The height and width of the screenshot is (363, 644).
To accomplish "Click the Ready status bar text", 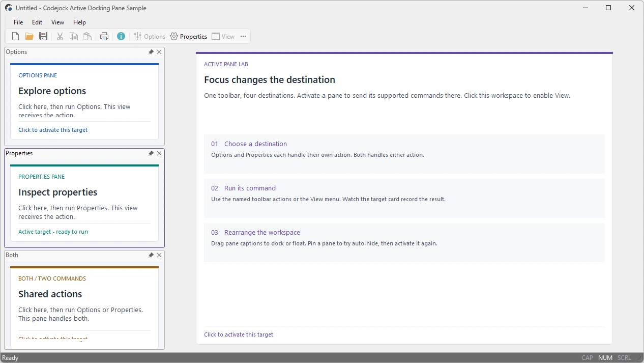I will click(10, 358).
